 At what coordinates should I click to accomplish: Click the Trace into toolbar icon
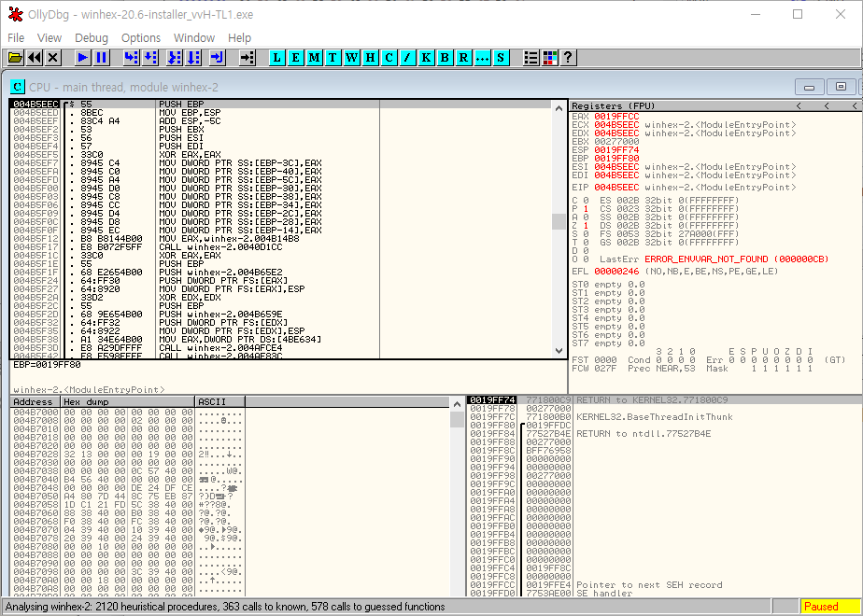[x=175, y=57]
